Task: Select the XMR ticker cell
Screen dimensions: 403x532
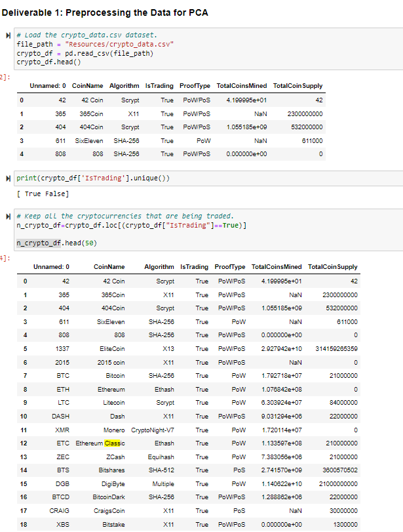Action: tap(62, 430)
